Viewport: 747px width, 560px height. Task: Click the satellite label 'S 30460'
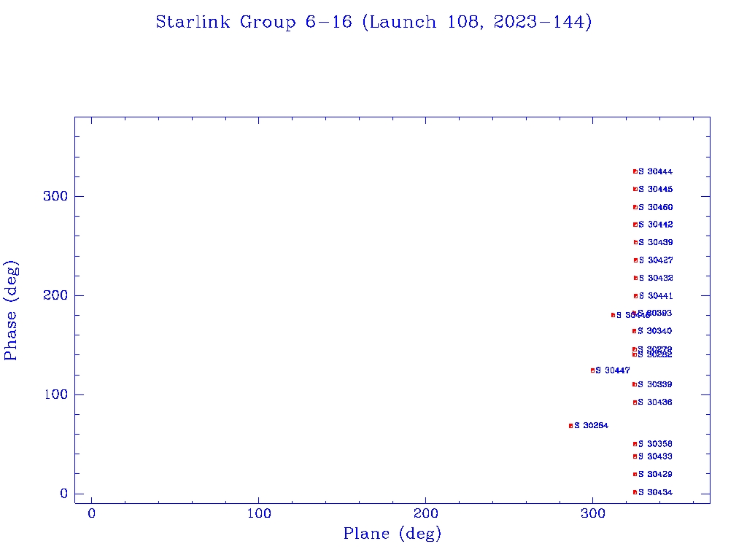[656, 207]
